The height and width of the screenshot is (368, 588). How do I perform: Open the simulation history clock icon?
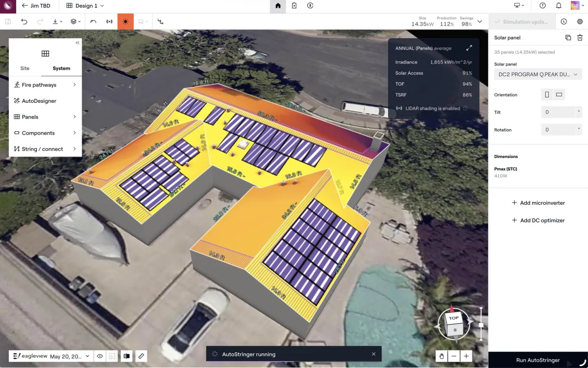(564, 22)
